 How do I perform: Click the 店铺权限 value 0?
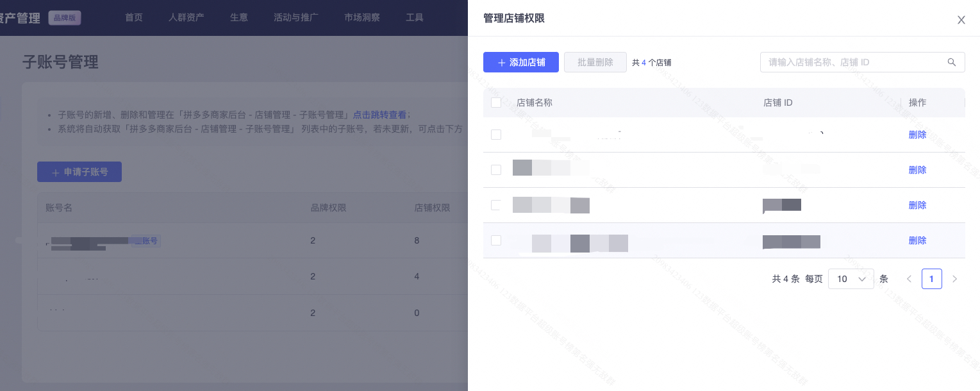(417, 313)
